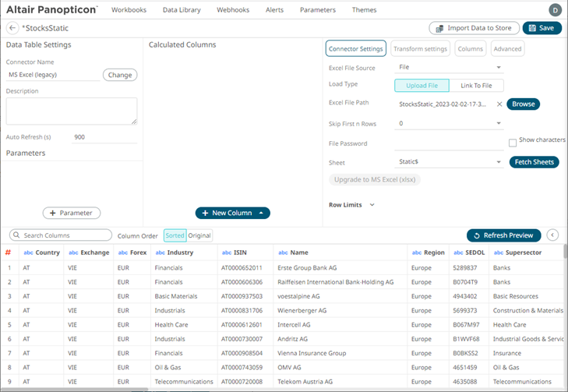The height and width of the screenshot is (392, 568).
Task: Open the New Column dropdown arrow
Action: tap(261, 213)
